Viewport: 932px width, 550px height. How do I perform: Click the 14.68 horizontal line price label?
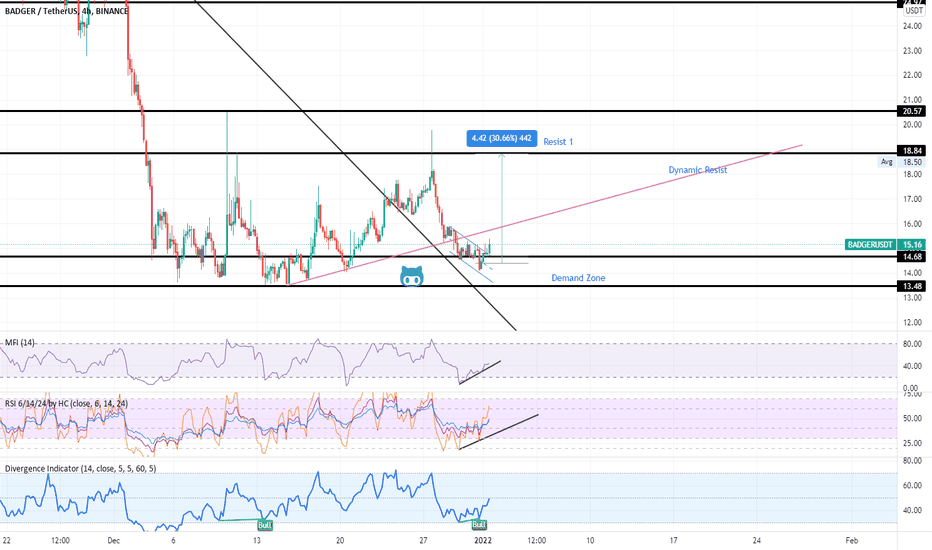point(912,256)
